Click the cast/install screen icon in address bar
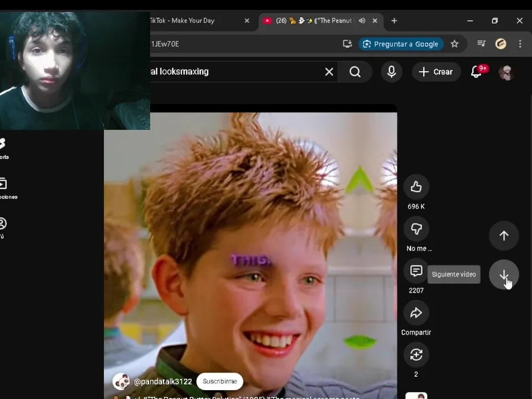Viewport: 532px width, 399px height. tap(347, 44)
